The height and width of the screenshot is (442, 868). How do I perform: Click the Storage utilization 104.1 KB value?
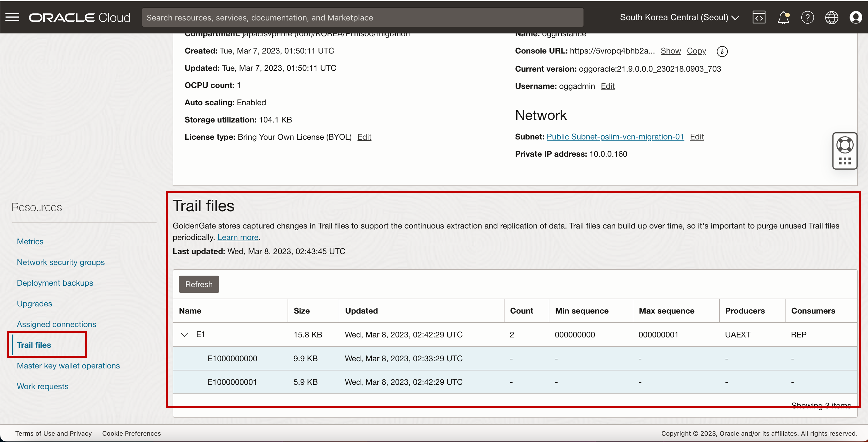(275, 120)
